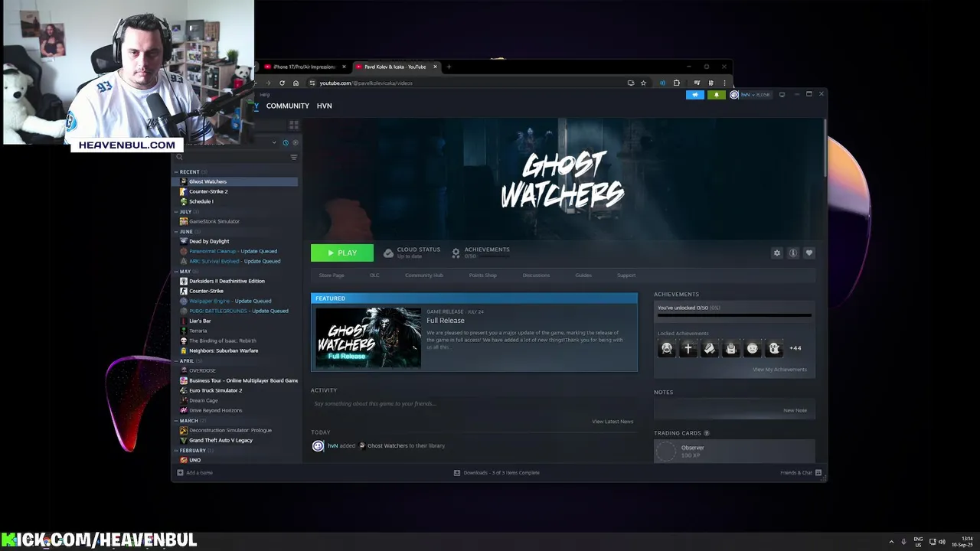Screen dimensions: 980x551
Task: Open the HVN profile menu
Action: tap(325, 106)
